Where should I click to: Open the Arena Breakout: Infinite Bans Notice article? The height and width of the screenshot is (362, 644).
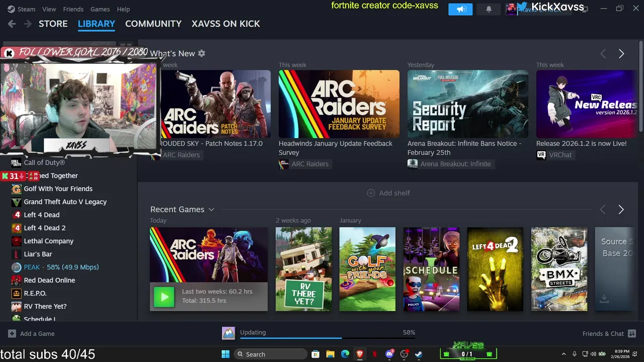464,148
